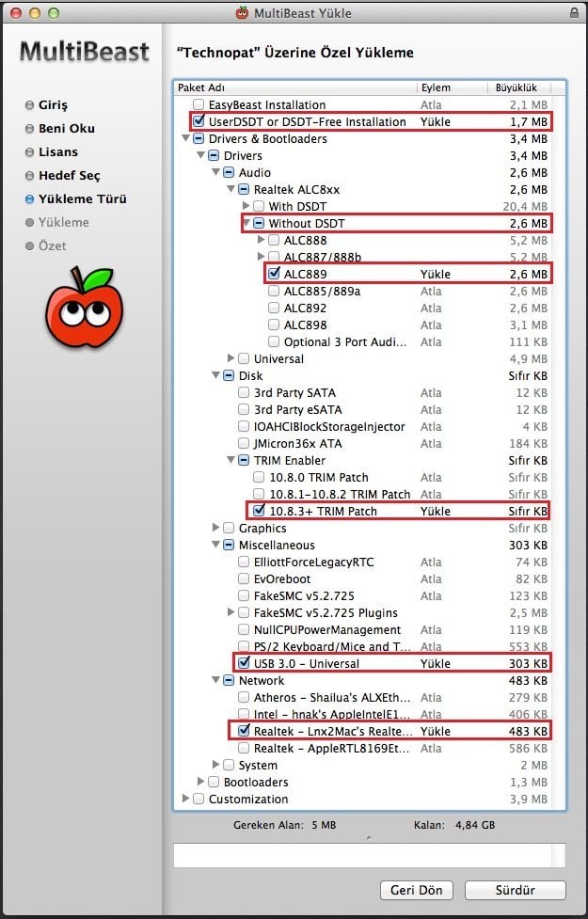Select the Lisans step in sidebar
The height and width of the screenshot is (919, 588).
click(58, 151)
